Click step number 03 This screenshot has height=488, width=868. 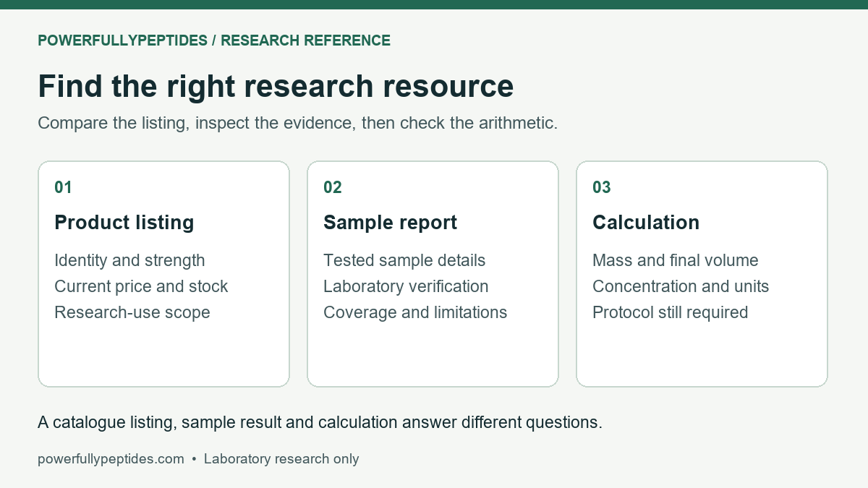click(x=602, y=187)
